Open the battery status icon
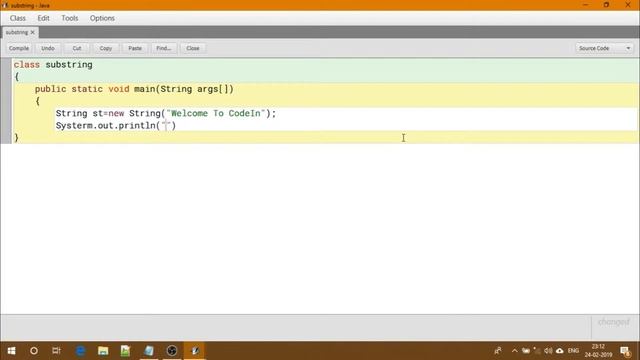Image resolution: width=640 pixels, height=360 pixels. pyautogui.click(x=526, y=351)
